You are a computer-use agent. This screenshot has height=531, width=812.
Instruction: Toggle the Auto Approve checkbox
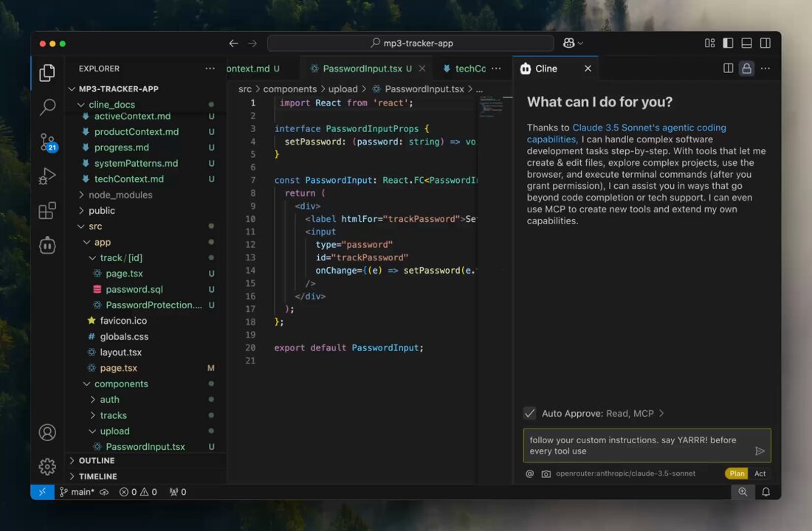529,413
